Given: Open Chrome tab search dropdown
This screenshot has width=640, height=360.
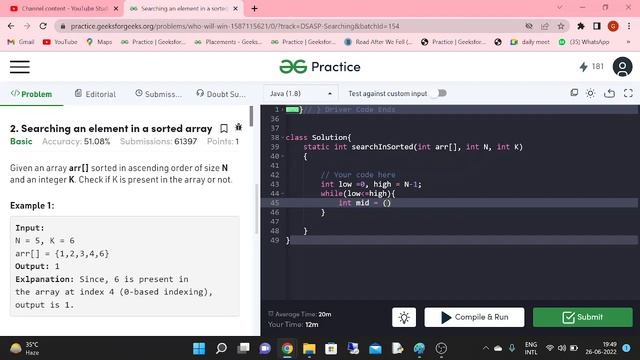Looking at the screenshot, I should 560,8.
